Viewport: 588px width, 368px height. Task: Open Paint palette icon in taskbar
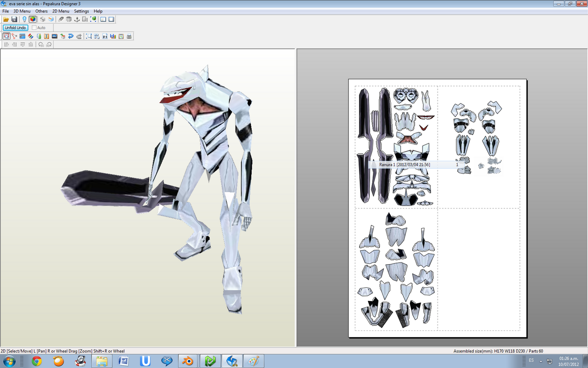coord(254,361)
